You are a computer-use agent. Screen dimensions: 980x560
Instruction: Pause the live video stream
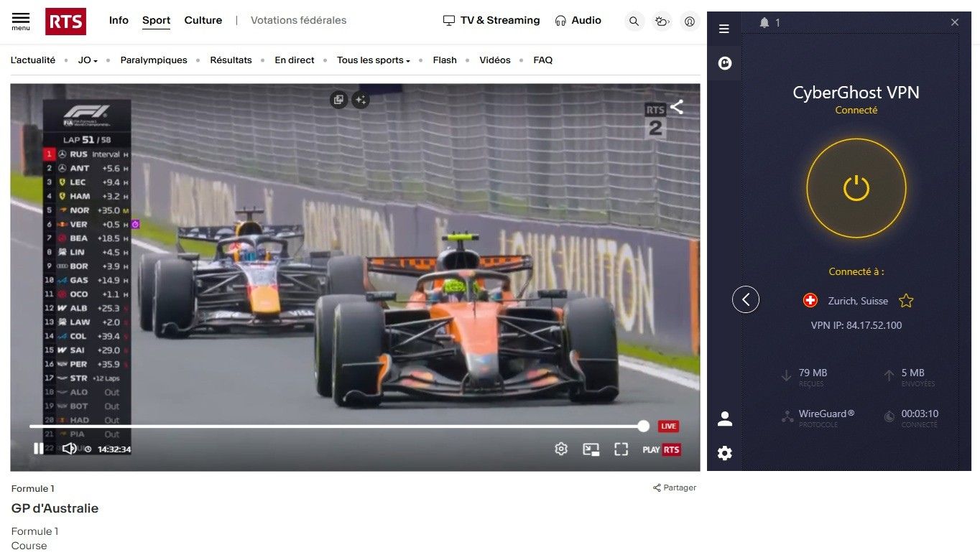point(39,449)
